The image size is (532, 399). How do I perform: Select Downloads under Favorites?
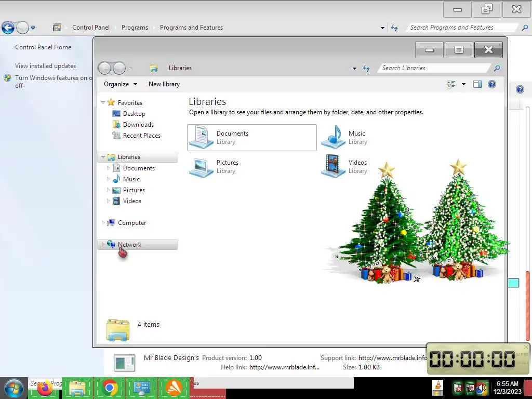[138, 125]
